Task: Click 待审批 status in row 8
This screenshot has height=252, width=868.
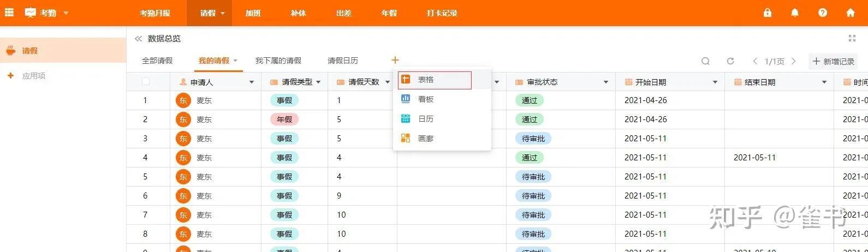Action: (x=533, y=234)
